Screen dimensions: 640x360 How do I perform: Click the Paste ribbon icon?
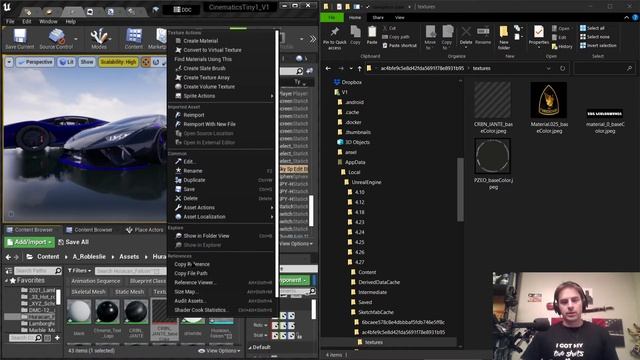(372, 35)
